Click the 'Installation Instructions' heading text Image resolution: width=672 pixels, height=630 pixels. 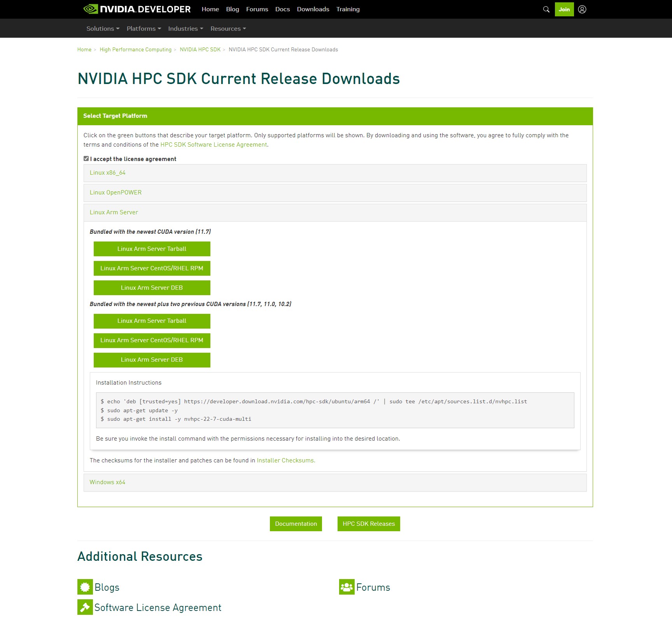(x=129, y=383)
